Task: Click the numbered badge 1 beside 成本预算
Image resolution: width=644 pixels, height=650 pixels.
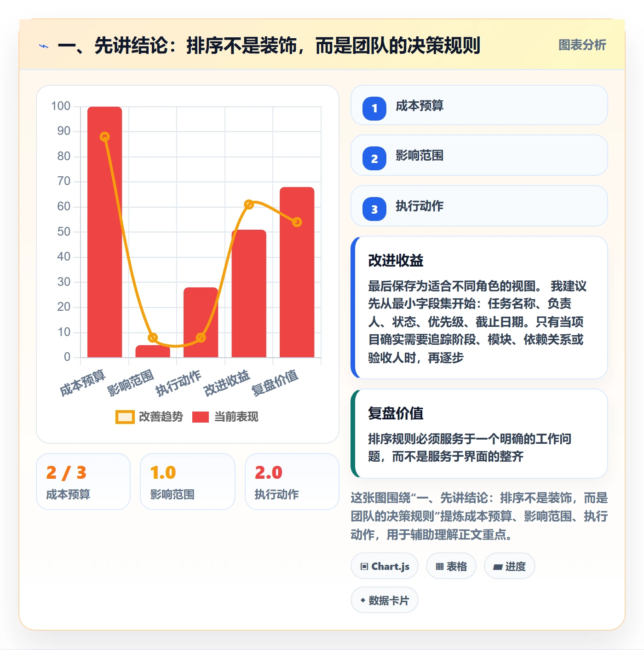Action: point(374,108)
